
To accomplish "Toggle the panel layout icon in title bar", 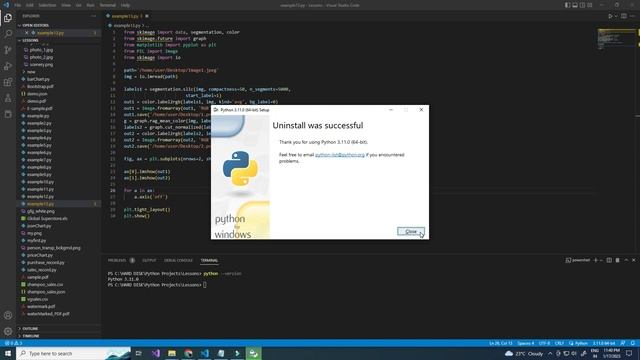I will click(x=575, y=5).
